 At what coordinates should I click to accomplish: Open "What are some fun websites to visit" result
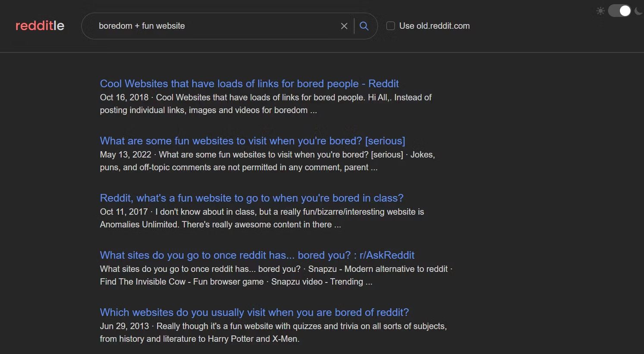(x=252, y=141)
